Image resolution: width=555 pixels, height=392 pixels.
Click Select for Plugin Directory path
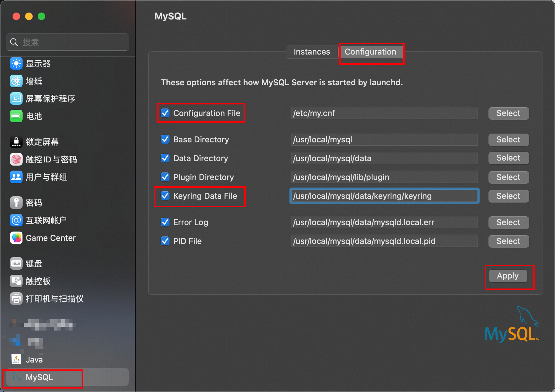point(509,177)
